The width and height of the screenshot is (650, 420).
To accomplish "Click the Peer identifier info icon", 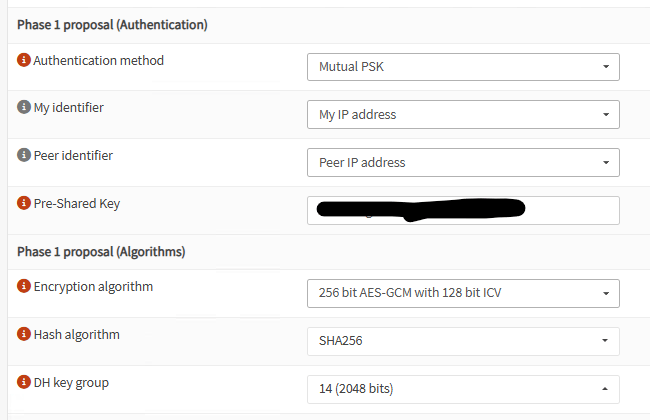I will coord(24,155).
